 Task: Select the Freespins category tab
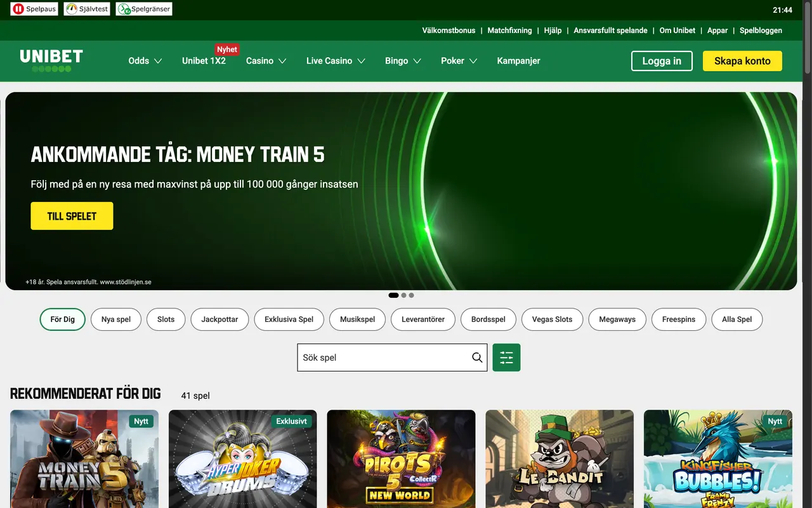(x=679, y=319)
